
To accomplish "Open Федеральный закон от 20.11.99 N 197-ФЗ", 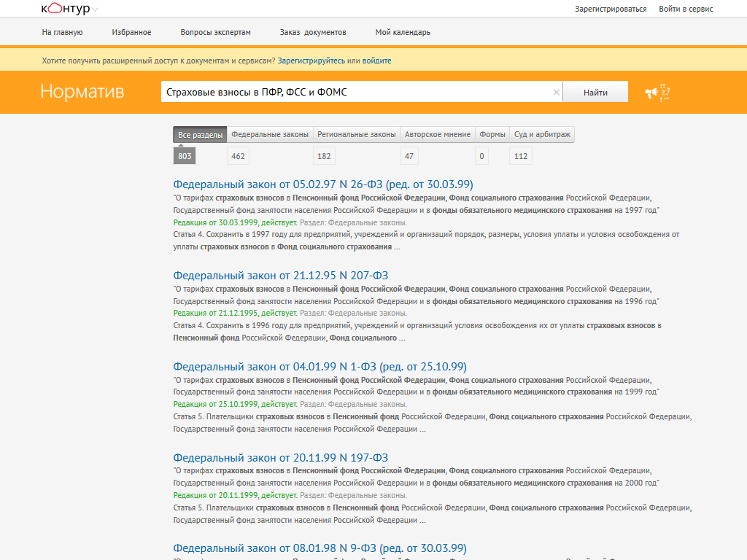I will click(x=281, y=458).
